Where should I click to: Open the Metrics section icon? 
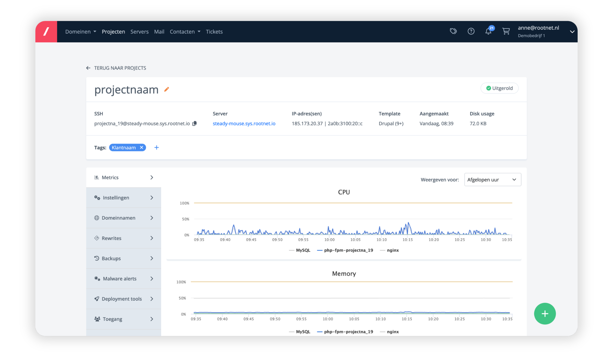click(97, 177)
